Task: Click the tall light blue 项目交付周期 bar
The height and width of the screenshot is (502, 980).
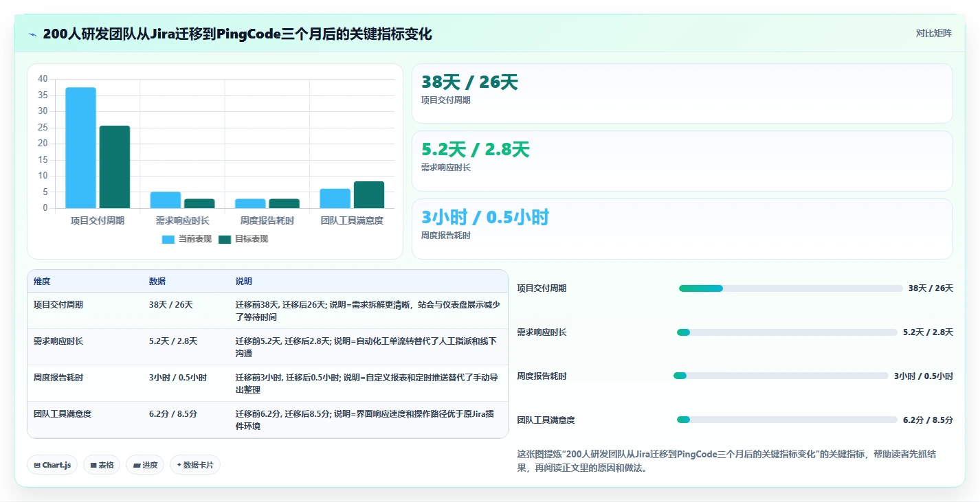Action: (80, 148)
